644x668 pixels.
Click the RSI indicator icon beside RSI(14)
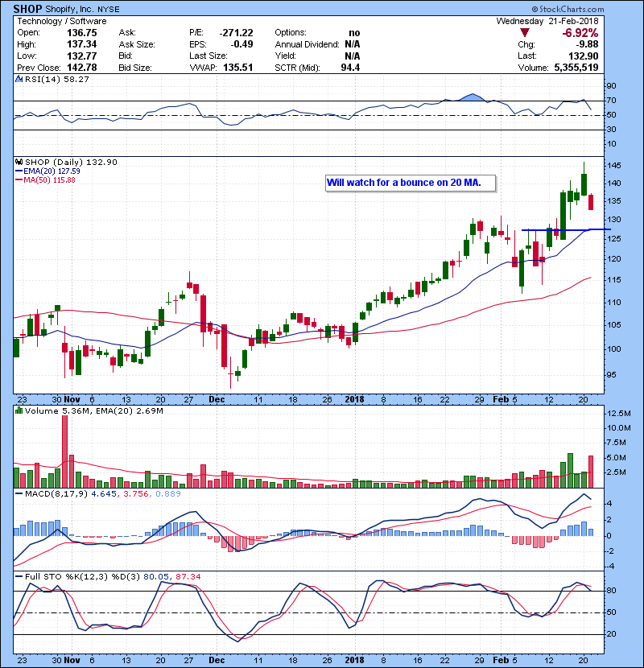(19, 79)
